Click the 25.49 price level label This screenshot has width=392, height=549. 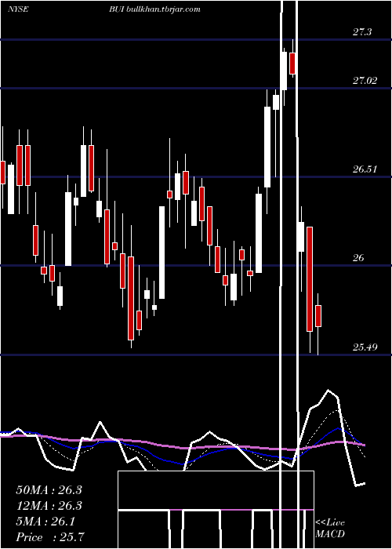[x=365, y=347]
